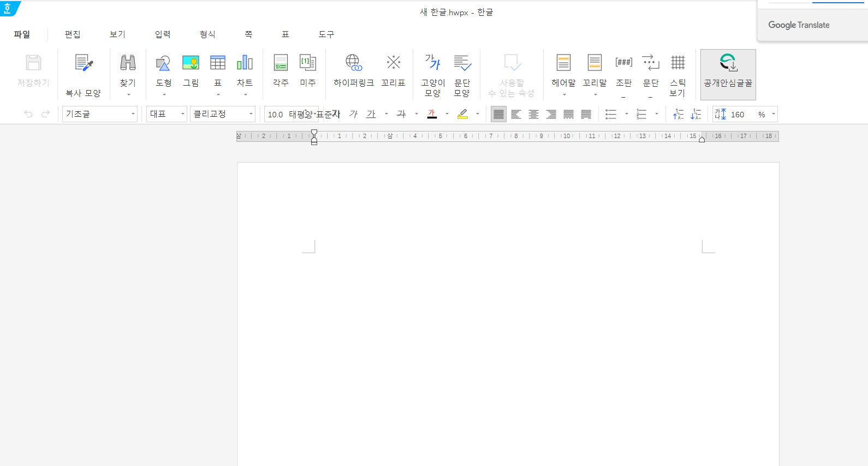Open the 찾기 (find) binoculars tool
Image resolution: width=868 pixels, height=466 pixels.
(128, 63)
